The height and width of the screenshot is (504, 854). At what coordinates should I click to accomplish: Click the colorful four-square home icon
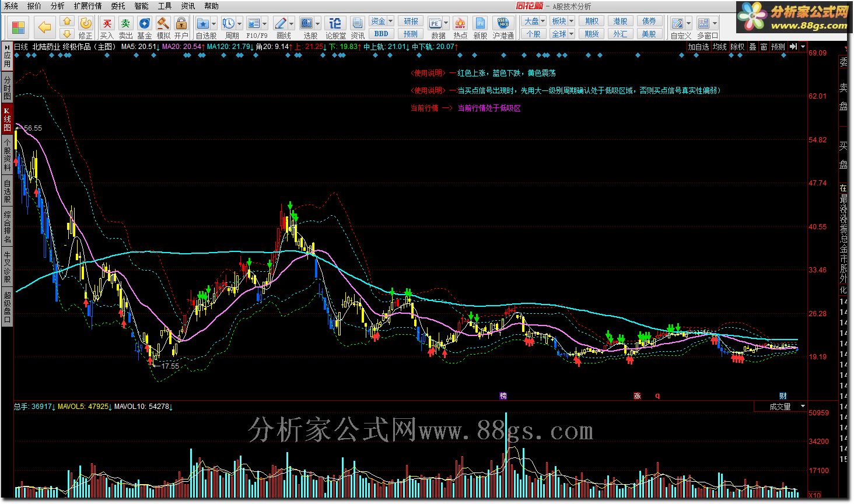(18, 27)
